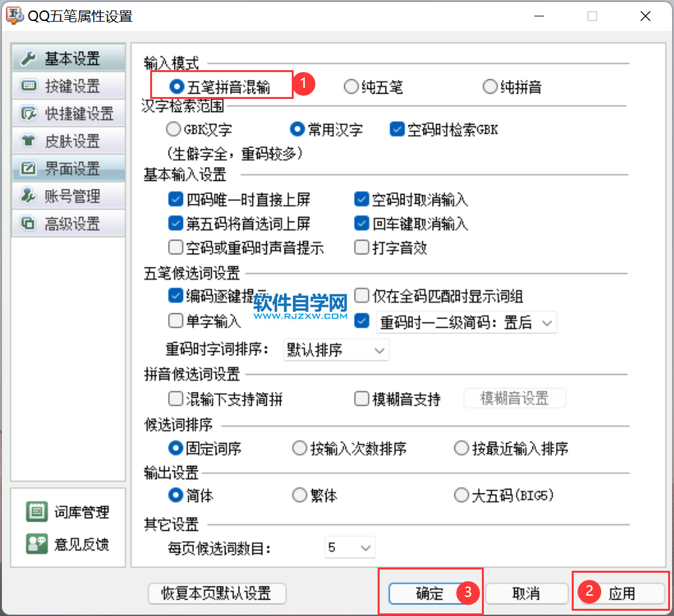Click the 词库管理 green list icon
The width and height of the screenshot is (674, 616).
click(37, 512)
